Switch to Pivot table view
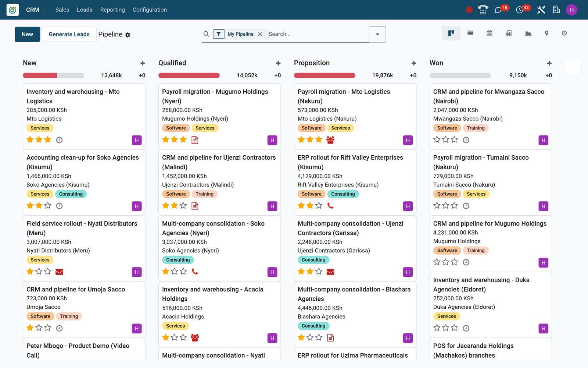Screen dimensions: 588x368 [x=509, y=33]
